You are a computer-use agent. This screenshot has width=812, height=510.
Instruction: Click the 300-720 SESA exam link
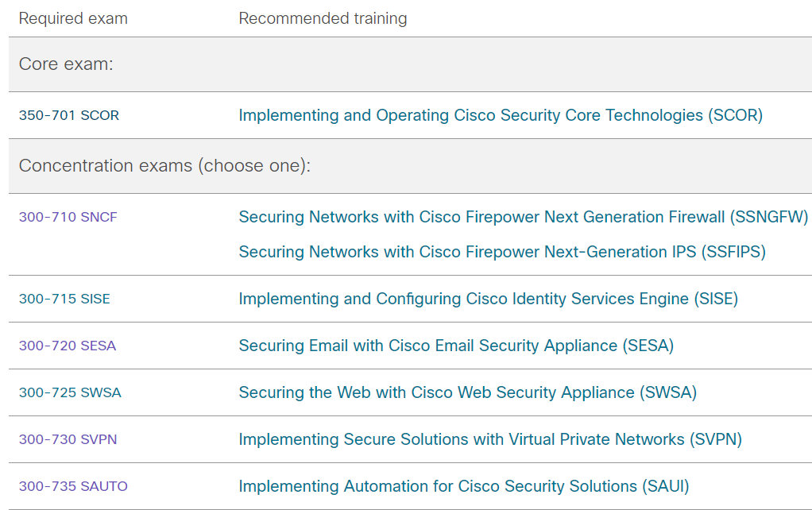(67, 346)
